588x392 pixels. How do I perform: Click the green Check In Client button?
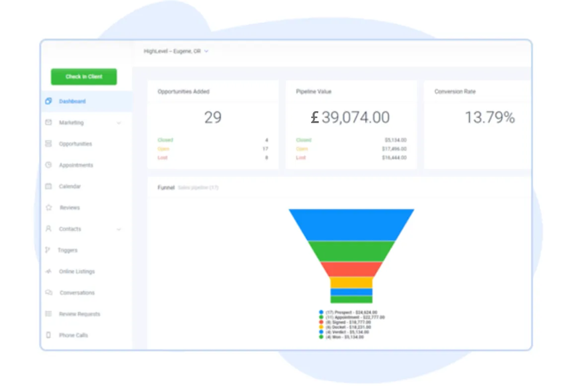(84, 76)
